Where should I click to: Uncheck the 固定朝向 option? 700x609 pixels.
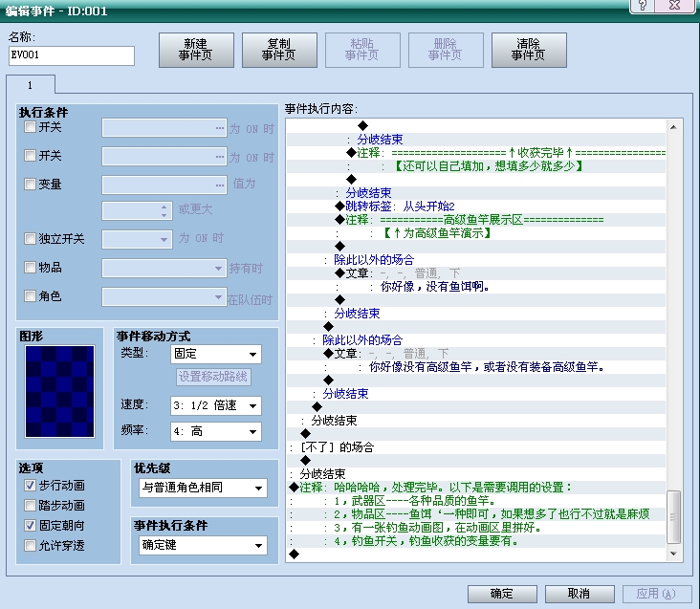point(30,526)
